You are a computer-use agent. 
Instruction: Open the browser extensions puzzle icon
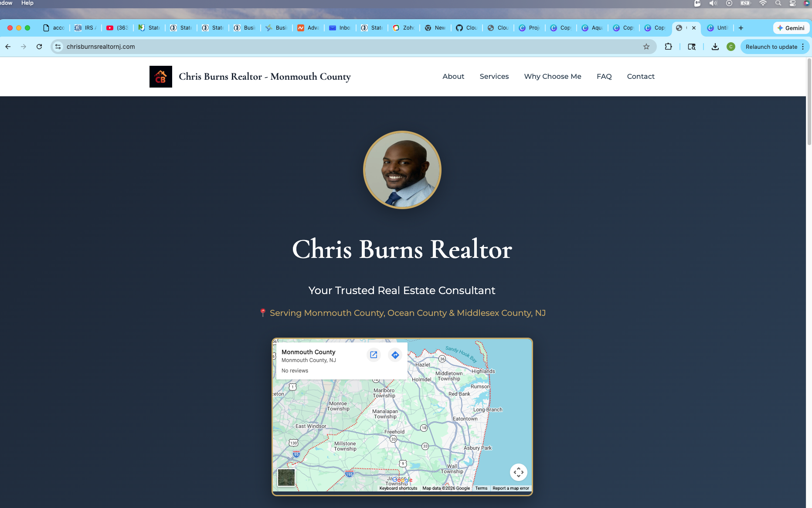tap(669, 47)
